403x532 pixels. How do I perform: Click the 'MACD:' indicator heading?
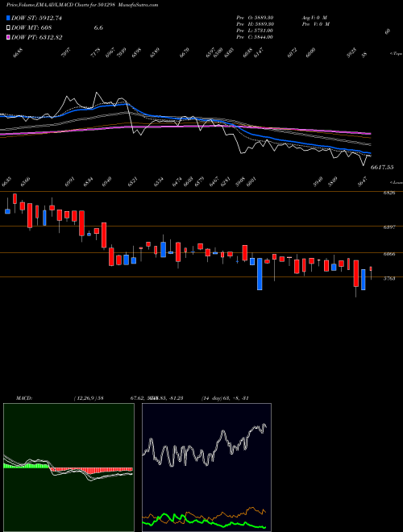(x=24, y=398)
